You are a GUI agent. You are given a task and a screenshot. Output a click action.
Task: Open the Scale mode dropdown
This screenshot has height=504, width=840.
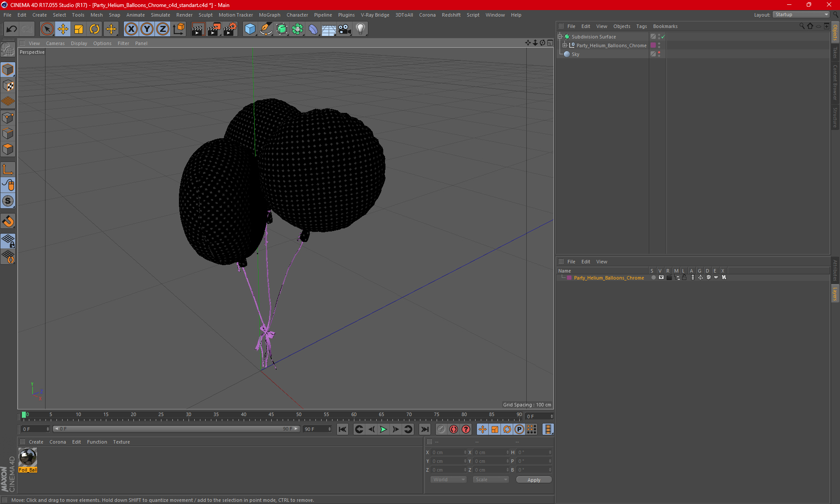point(490,479)
